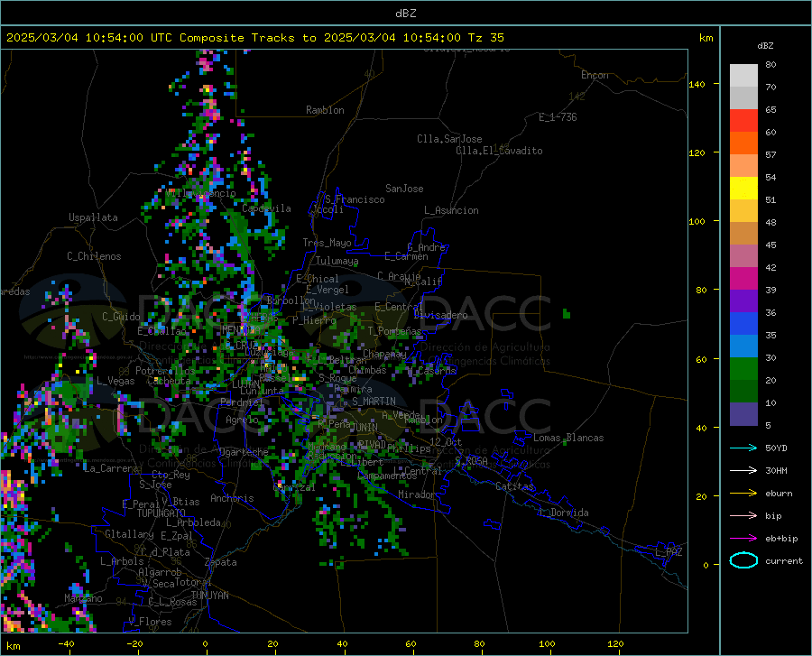This screenshot has width=812, height=656.
Task: Click the cyan 'current' ellipse legend icon
Action: [743, 560]
